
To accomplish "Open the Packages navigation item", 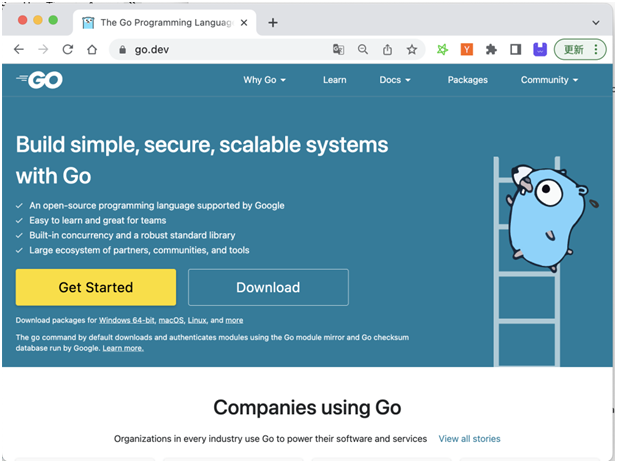I will [x=467, y=80].
